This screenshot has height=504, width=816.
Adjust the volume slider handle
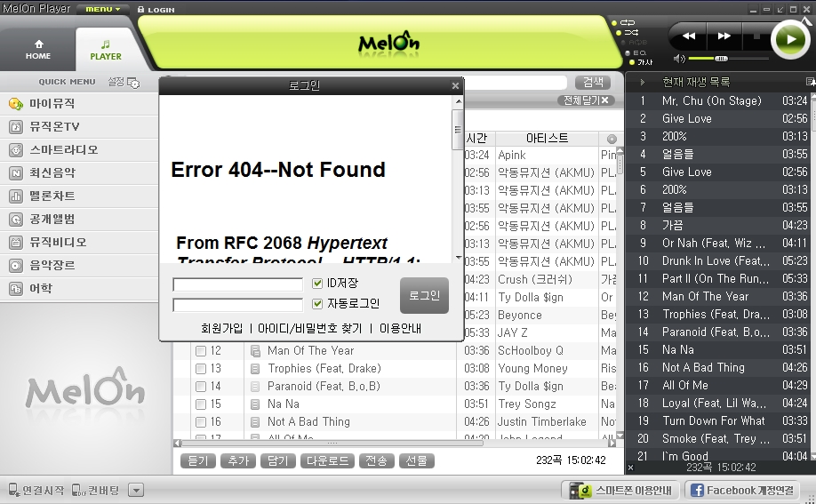(x=721, y=59)
